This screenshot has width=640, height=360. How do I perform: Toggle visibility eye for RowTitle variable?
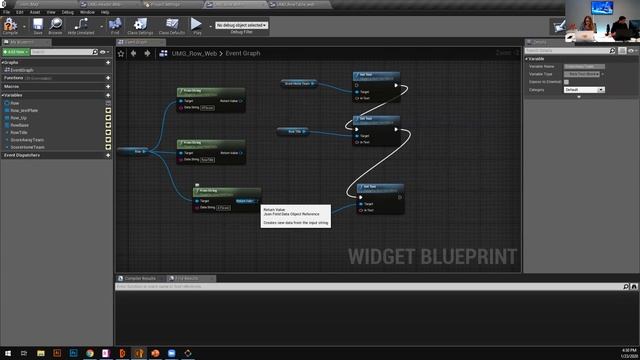(x=108, y=133)
